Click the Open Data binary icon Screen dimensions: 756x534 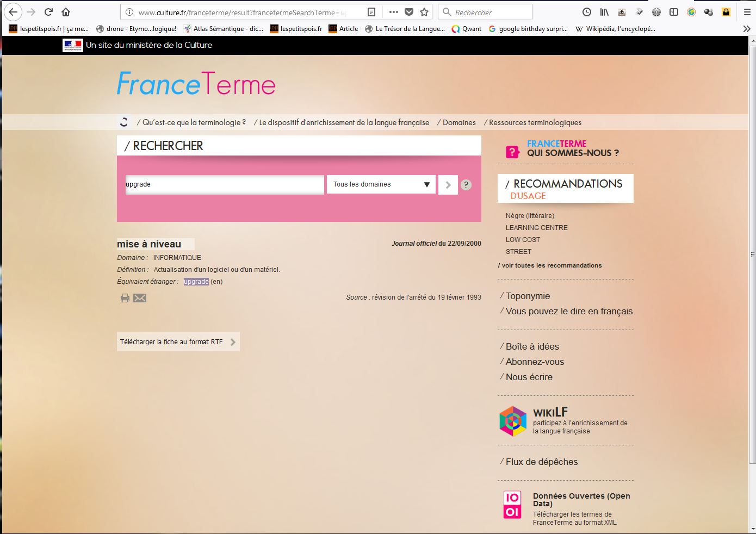512,505
